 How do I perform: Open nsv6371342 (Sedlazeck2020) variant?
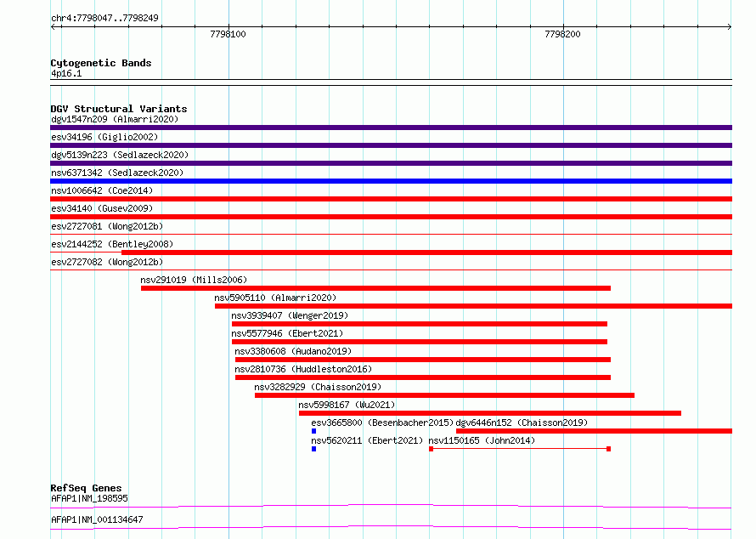pos(117,173)
